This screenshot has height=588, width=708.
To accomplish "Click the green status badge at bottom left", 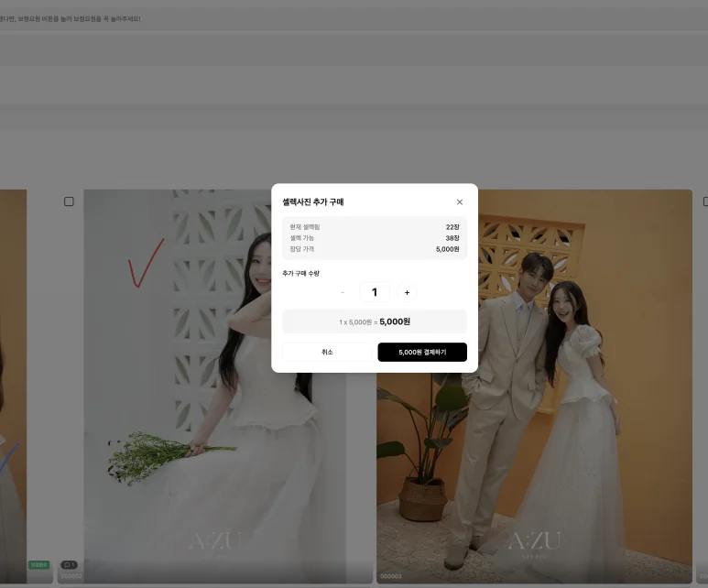I will pos(38,565).
